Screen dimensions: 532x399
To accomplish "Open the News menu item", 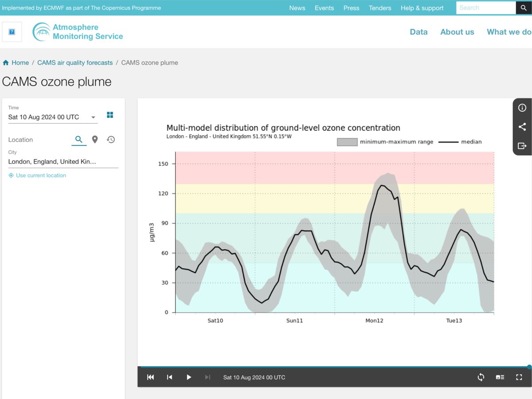I will pos(297,8).
